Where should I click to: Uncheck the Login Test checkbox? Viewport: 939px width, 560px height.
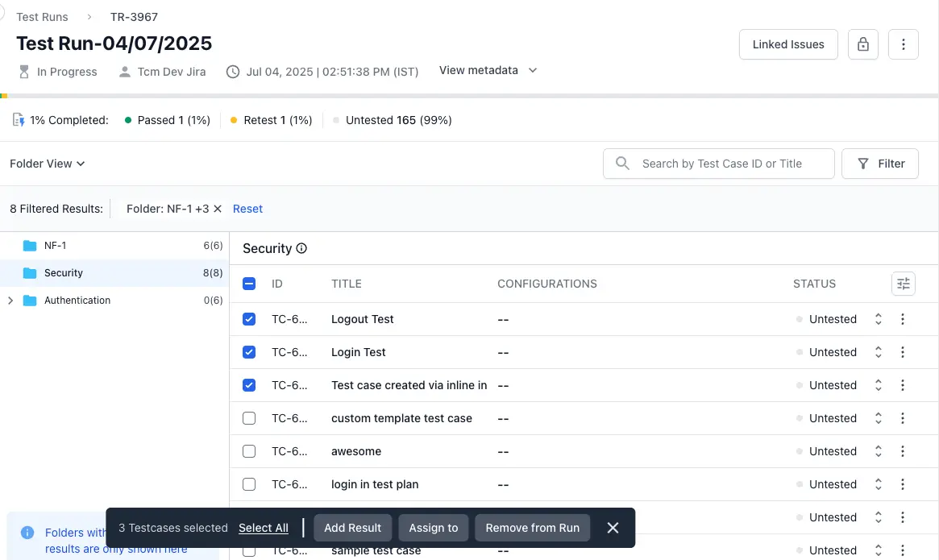coord(248,352)
